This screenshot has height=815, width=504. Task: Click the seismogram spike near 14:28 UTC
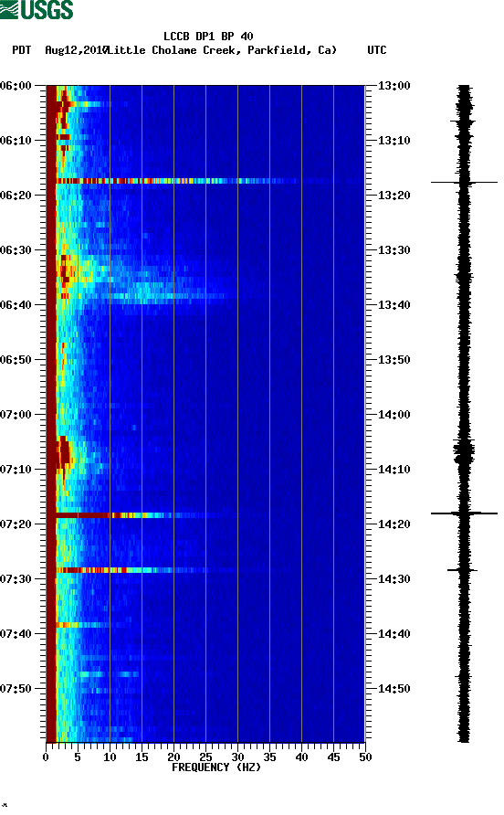click(x=462, y=570)
